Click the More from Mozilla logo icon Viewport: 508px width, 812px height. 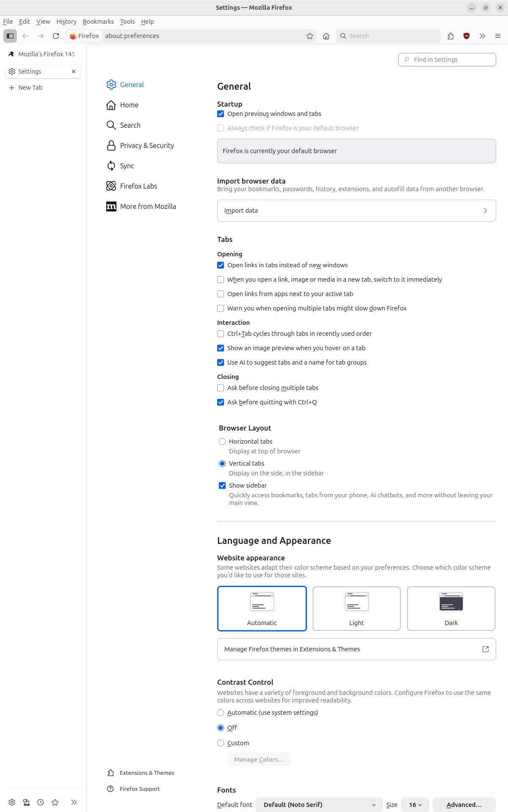(111, 206)
